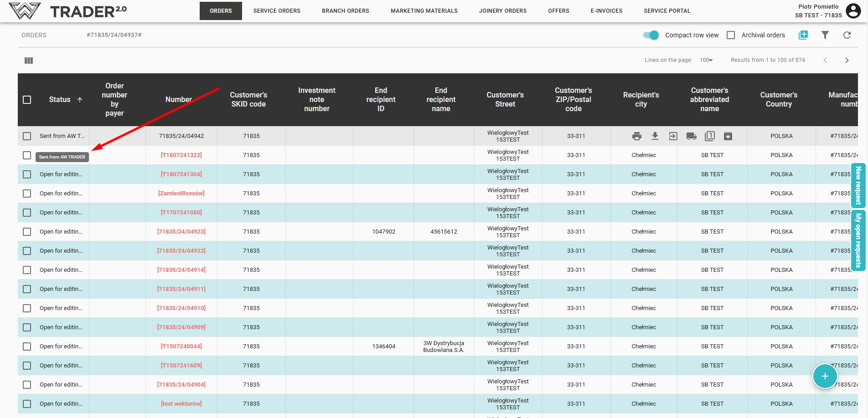Open the E-Invoices tab

(606, 11)
